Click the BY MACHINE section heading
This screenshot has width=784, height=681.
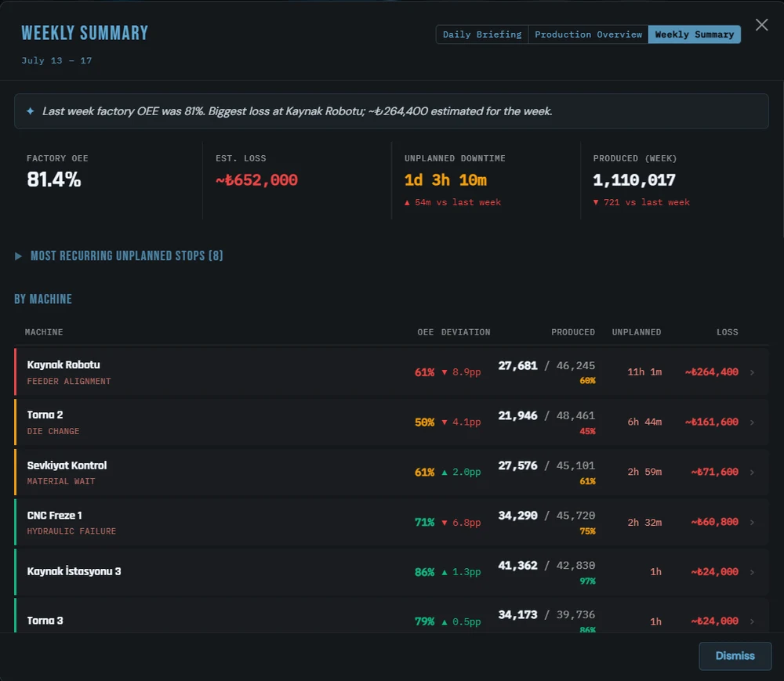pyautogui.click(x=43, y=299)
